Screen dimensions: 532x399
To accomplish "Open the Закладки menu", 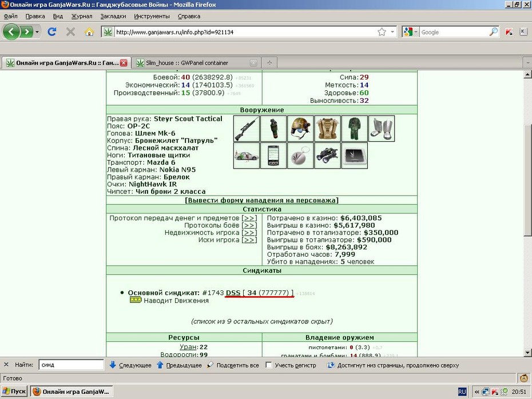I will 113,16.
